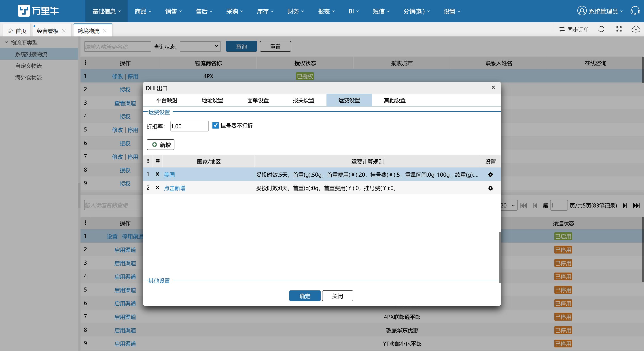This screenshot has width=644, height=351.
Task: Select 自定义物流 in sidebar
Action: click(28, 66)
